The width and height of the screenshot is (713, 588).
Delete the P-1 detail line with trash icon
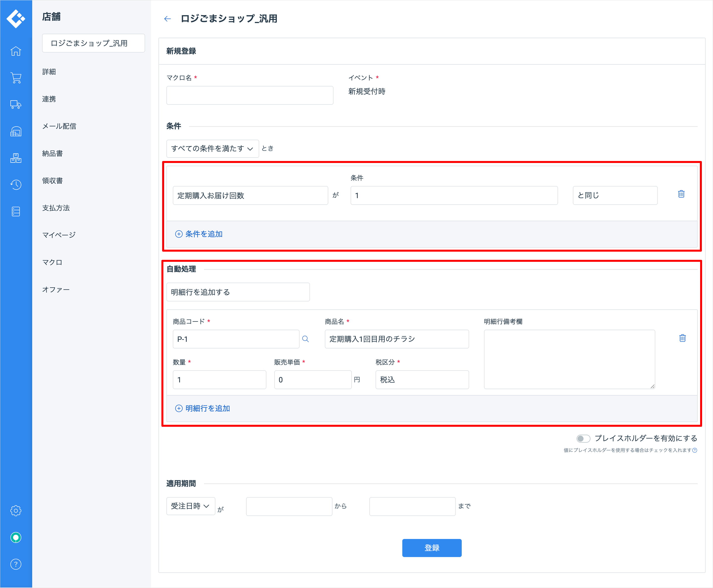click(682, 338)
